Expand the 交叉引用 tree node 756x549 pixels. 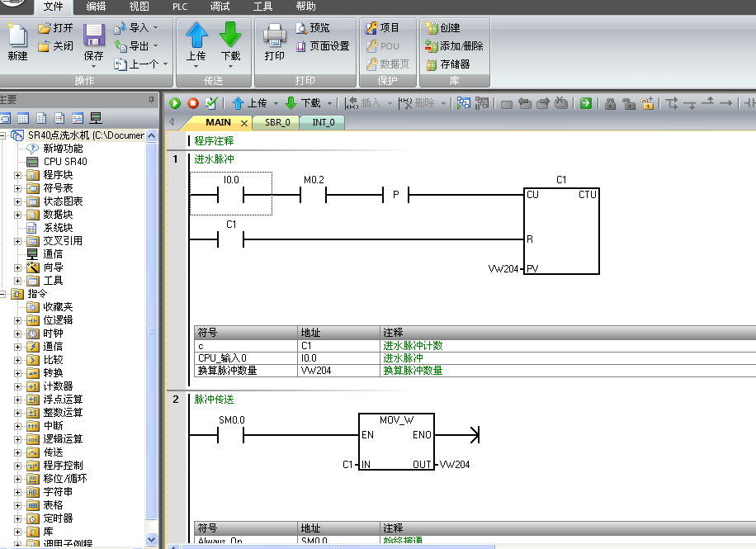(17, 241)
